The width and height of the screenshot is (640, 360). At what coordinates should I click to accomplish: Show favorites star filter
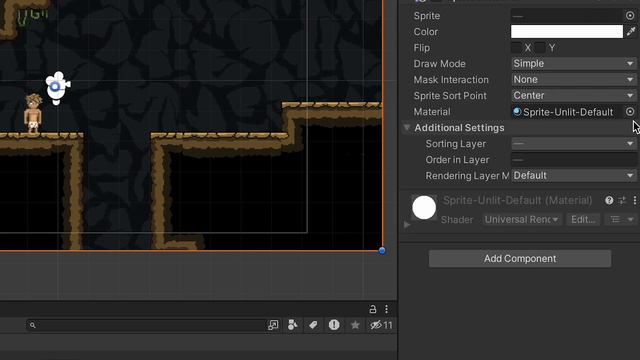tap(355, 325)
